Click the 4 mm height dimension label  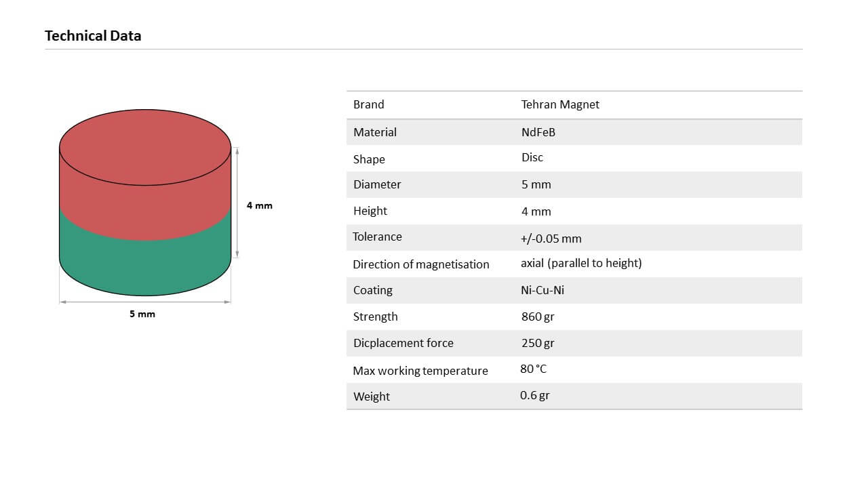pyautogui.click(x=259, y=205)
